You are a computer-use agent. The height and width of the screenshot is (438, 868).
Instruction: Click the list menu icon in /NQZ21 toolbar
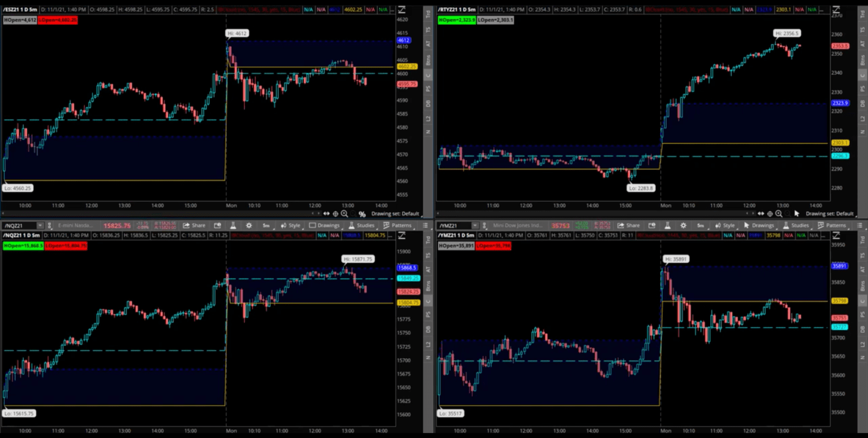(x=425, y=225)
